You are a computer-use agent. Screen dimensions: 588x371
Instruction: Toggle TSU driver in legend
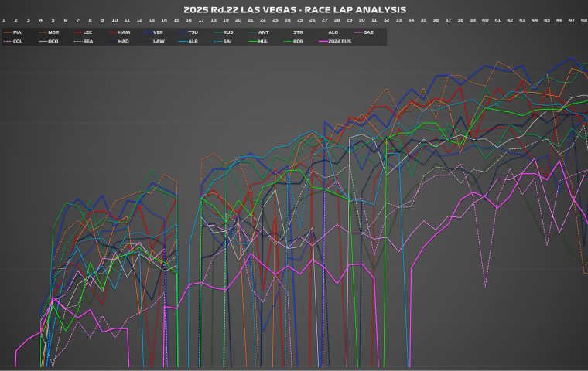193,32
